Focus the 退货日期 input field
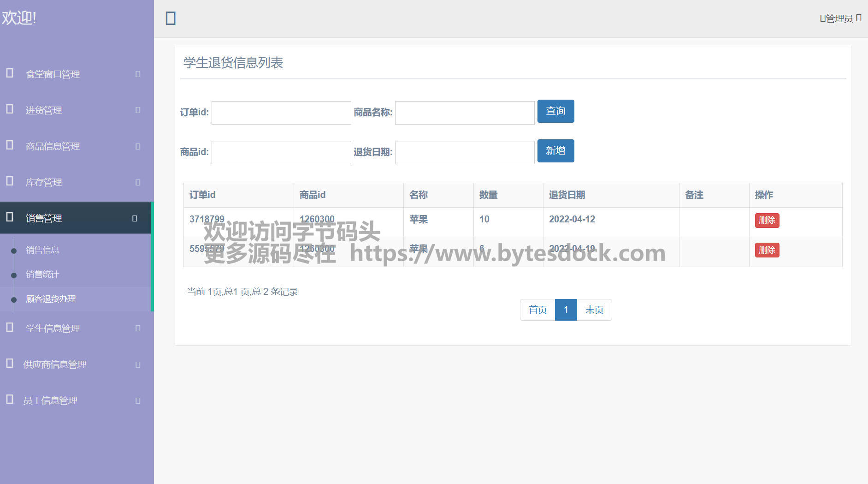868x484 pixels. point(465,153)
